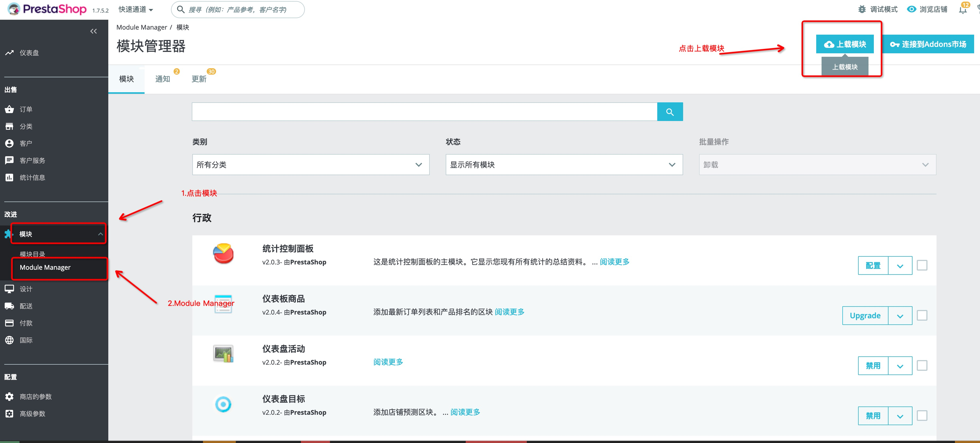
Task: Switch to the 更新 tab
Action: [x=199, y=79]
